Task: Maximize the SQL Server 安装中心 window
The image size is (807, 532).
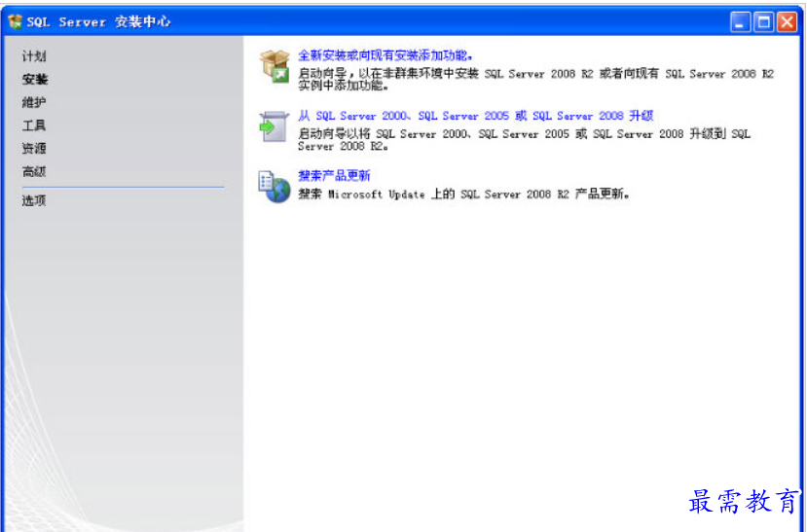Action: tap(764, 22)
